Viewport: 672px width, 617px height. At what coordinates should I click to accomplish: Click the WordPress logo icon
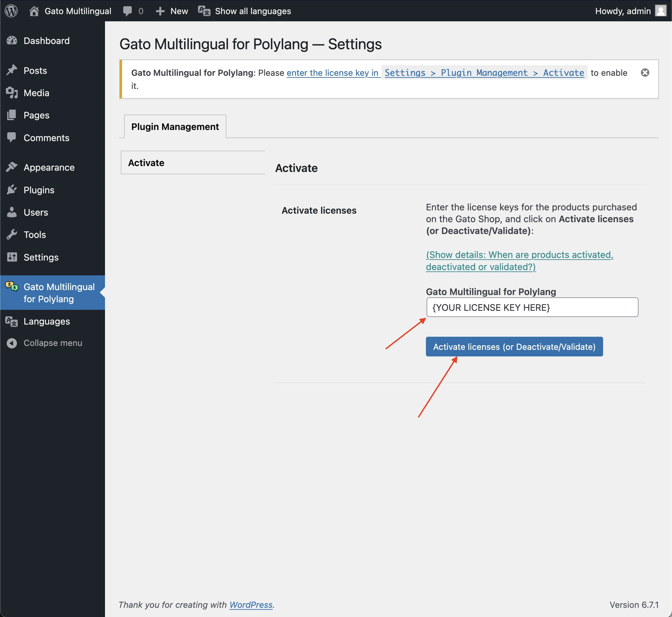[11, 11]
